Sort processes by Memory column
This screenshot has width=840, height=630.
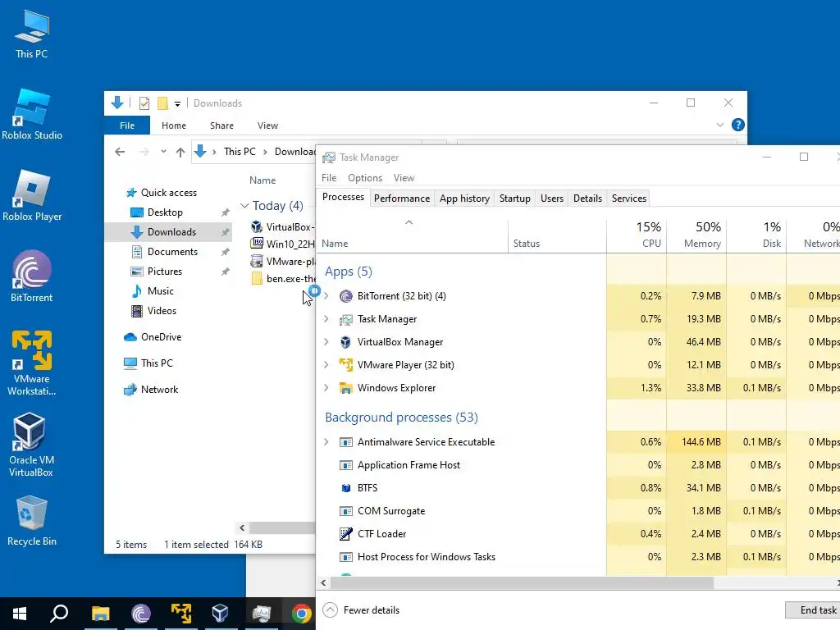[697, 235]
